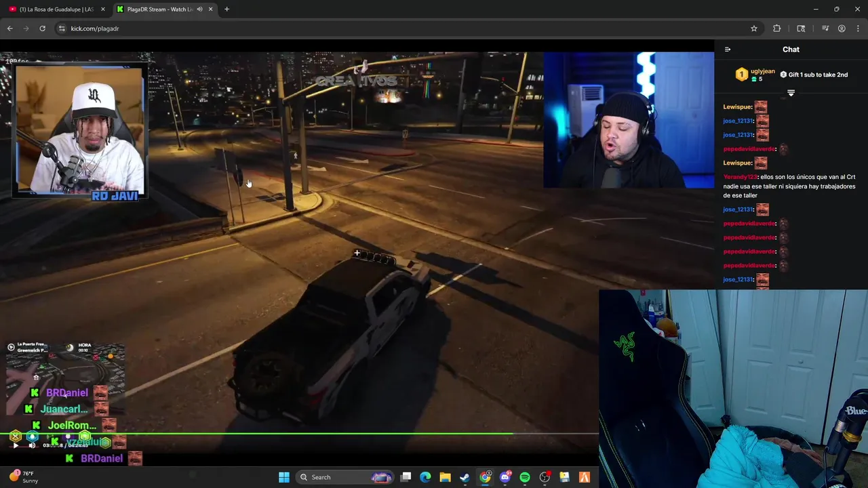868x488 pixels.
Task: Open Spotify from the taskbar
Action: [x=524, y=477]
